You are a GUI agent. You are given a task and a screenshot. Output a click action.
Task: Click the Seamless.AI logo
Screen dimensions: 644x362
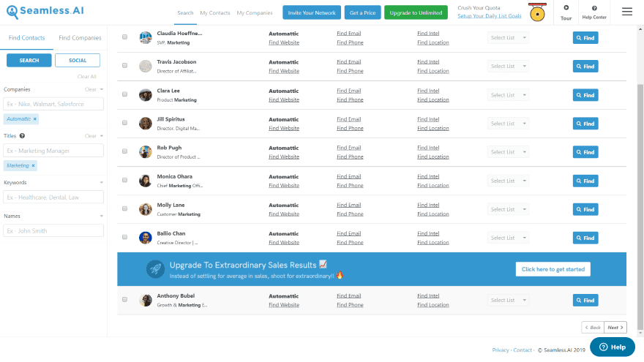[x=45, y=12]
